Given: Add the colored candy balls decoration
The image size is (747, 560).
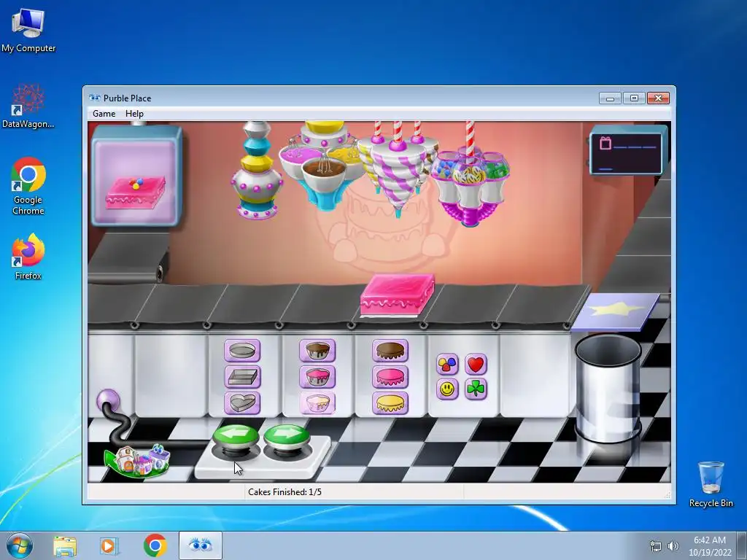Looking at the screenshot, I should [x=447, y=365].
